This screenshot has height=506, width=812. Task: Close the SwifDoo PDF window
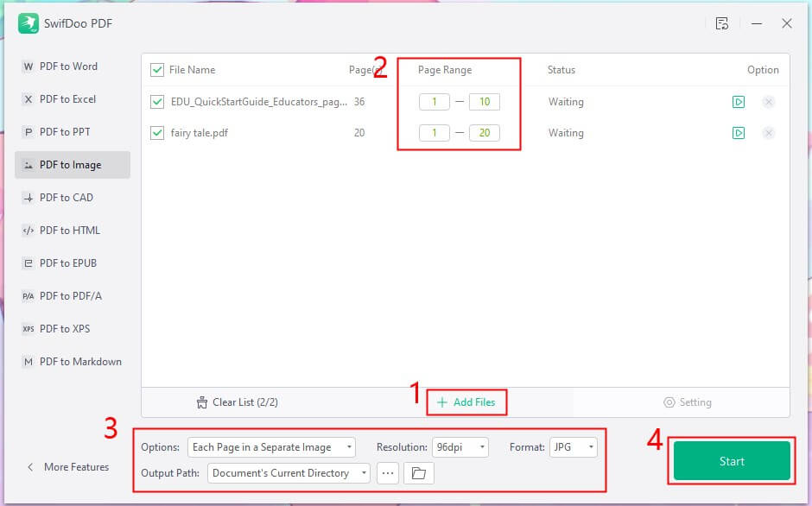[x=787, y=23]
